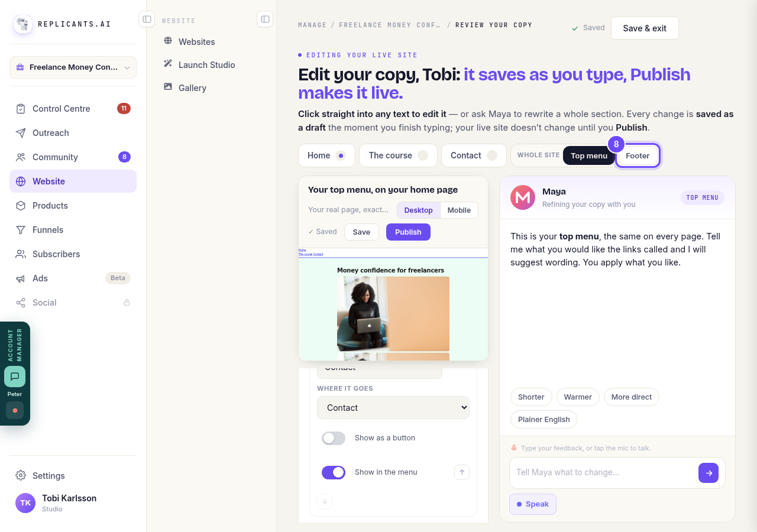Click the Gallery image icon
Viewport: 757px width, 532px height.
(168, 87)
